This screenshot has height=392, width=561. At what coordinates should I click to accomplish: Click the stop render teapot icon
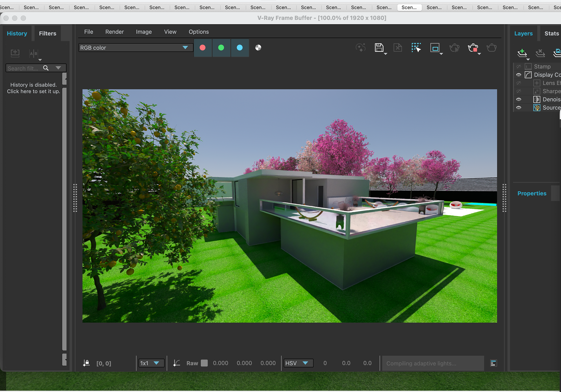(x=473, y=48)
